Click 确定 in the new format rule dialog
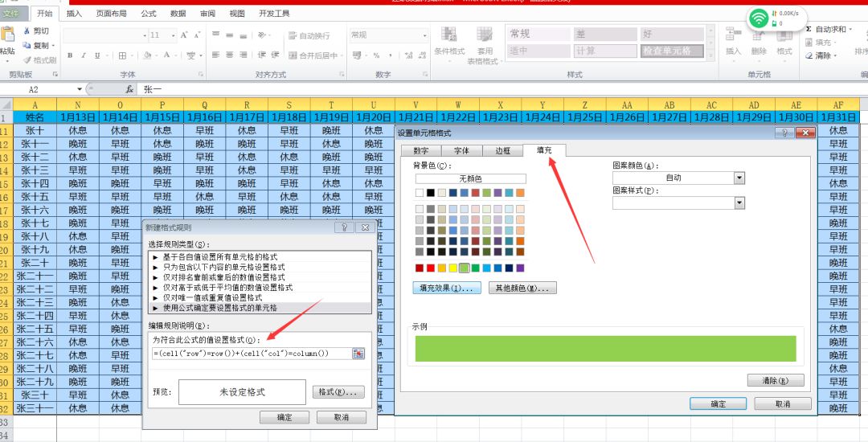 (285, 418)
